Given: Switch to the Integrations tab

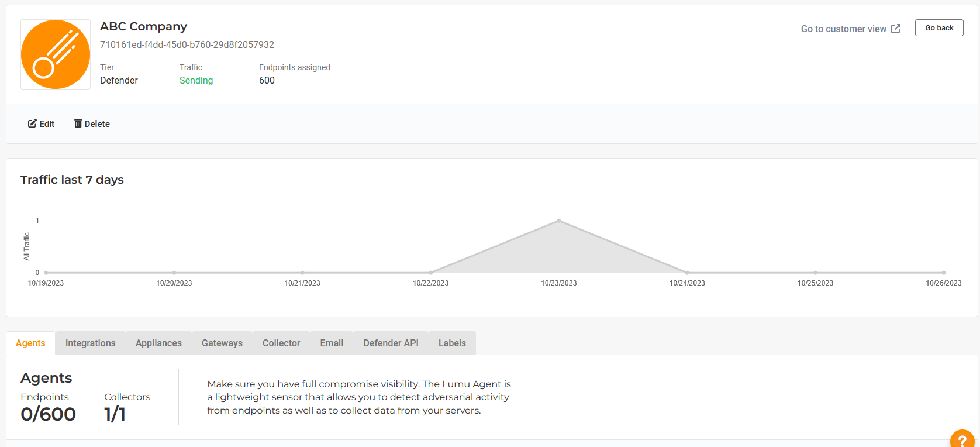Looking at the screenshot, I should 90,343.
